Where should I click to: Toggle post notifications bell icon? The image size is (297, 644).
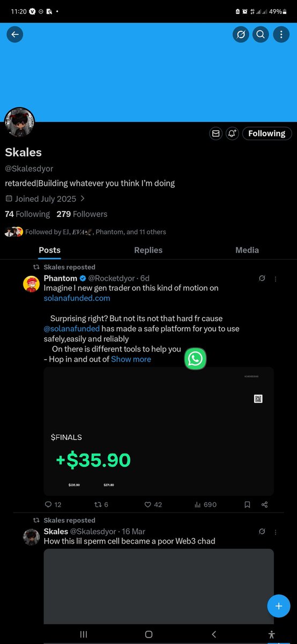click(x=232, y=134)
